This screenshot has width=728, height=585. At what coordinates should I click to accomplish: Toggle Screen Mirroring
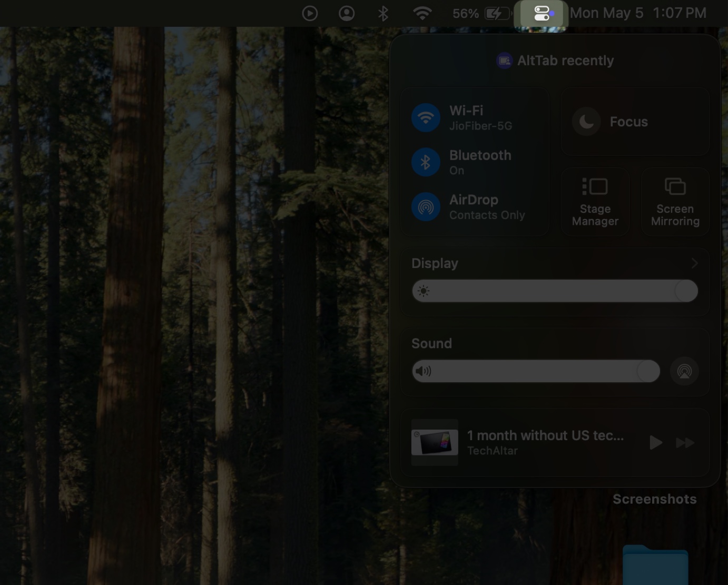tap(675, 201)
